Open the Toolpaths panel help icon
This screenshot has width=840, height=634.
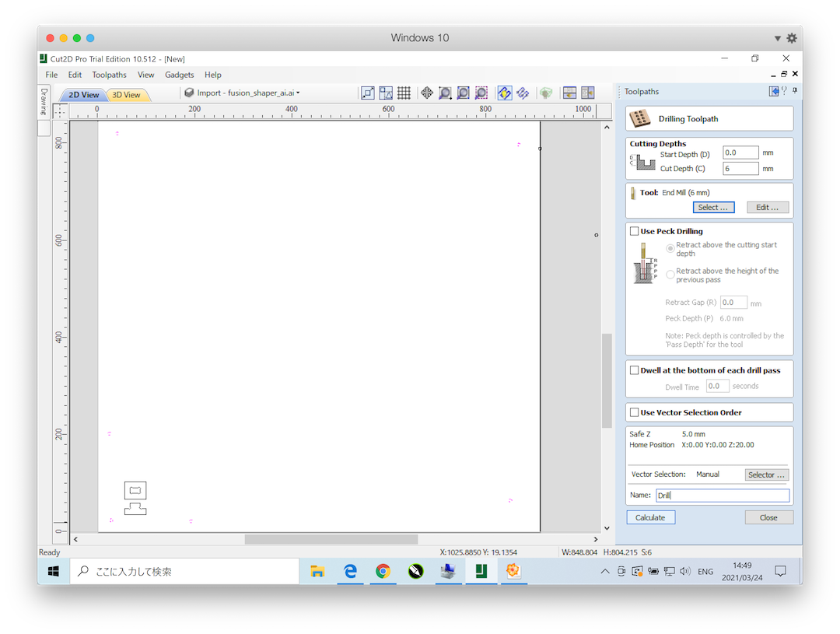click(x=784, y=91)
